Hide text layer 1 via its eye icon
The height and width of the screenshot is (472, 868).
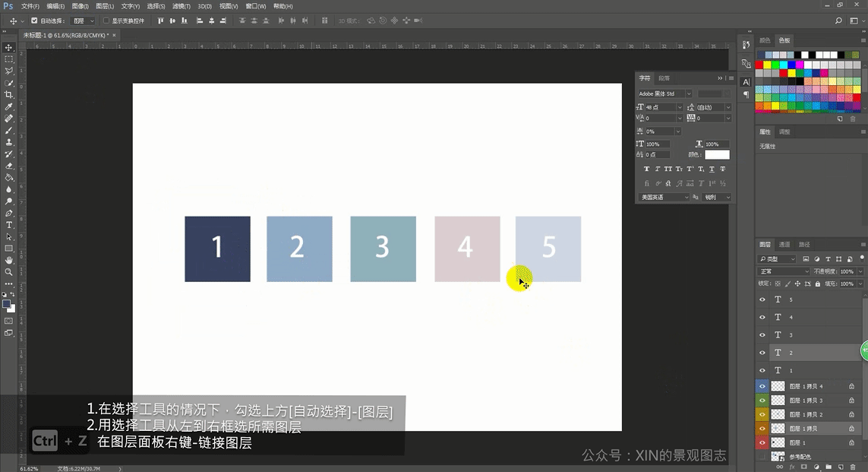[762, 370]
